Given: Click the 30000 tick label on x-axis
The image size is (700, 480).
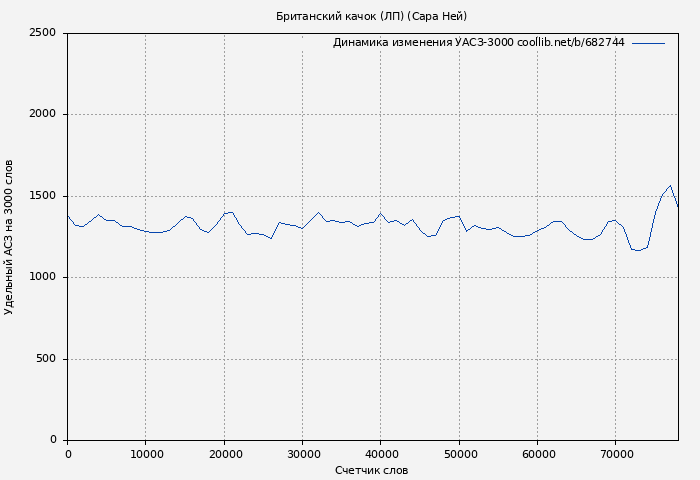Looking at the screenshot, I should point(303,454).
